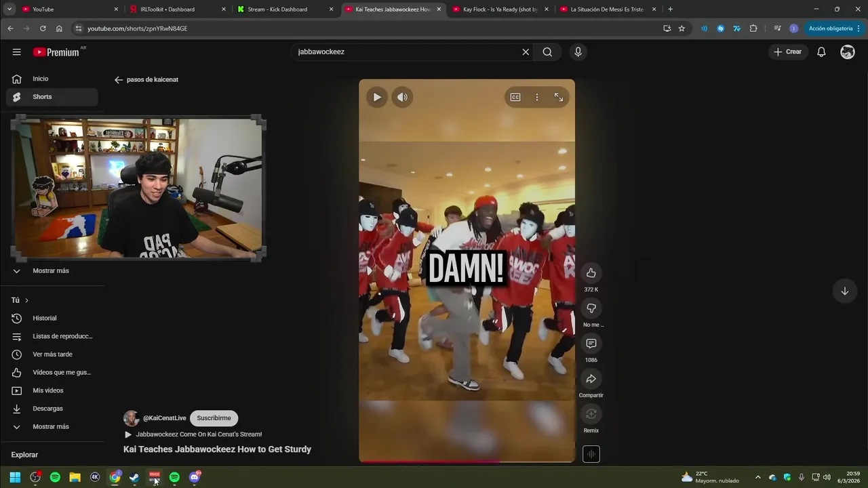Viewport: 868px width, 488px height.
Task: Expand the Short to fullscreen
Action: point(559,97)
